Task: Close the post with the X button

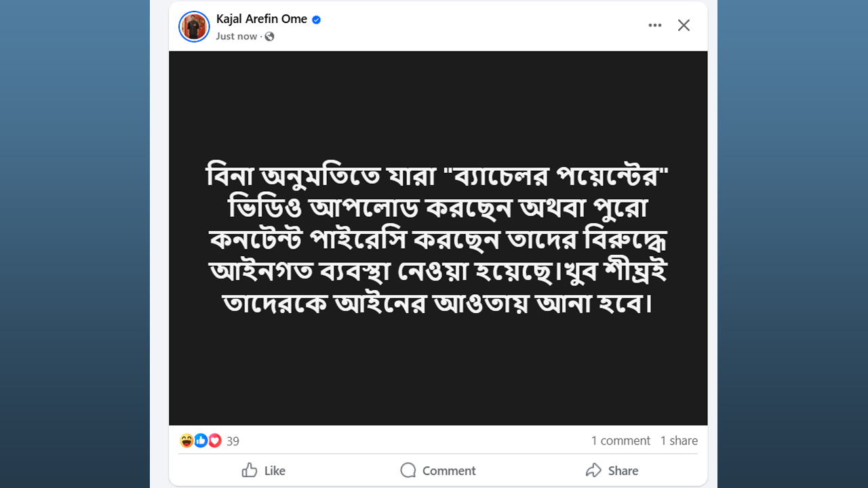Action: [x=684, y=25]
